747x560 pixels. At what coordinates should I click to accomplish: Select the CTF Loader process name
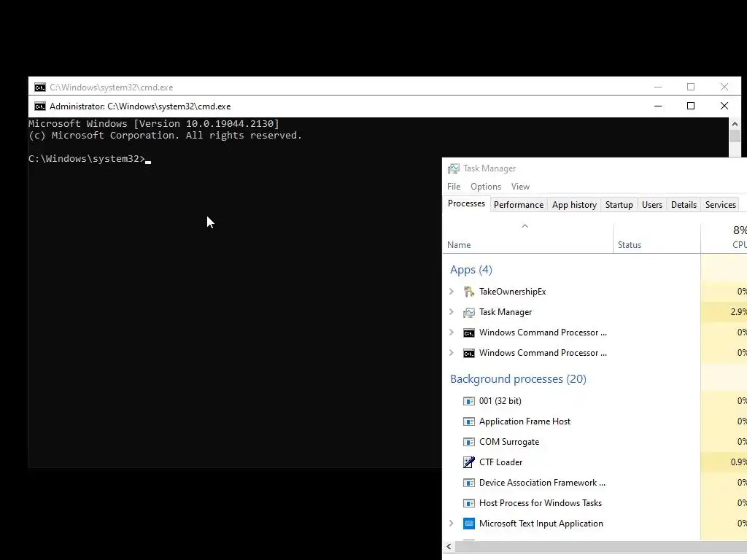tap(500, 462)
